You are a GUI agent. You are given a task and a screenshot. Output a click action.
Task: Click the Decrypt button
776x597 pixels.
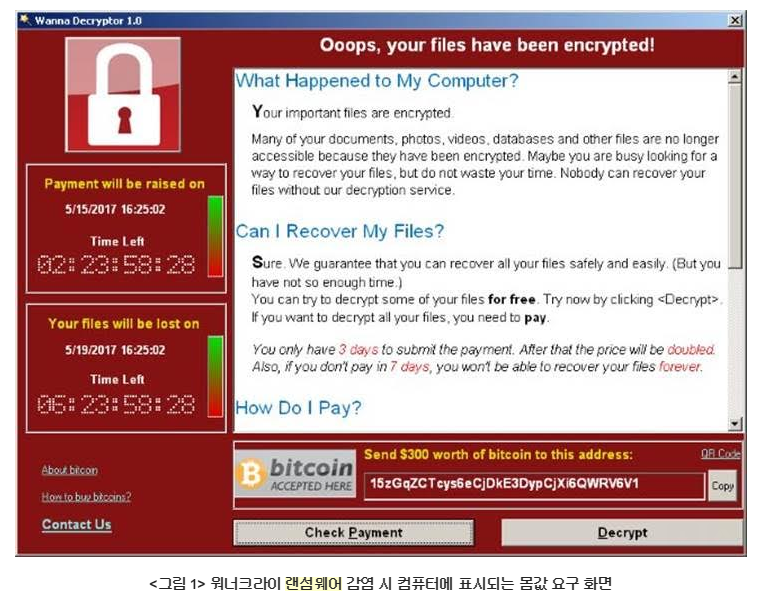tap(622, 533)
